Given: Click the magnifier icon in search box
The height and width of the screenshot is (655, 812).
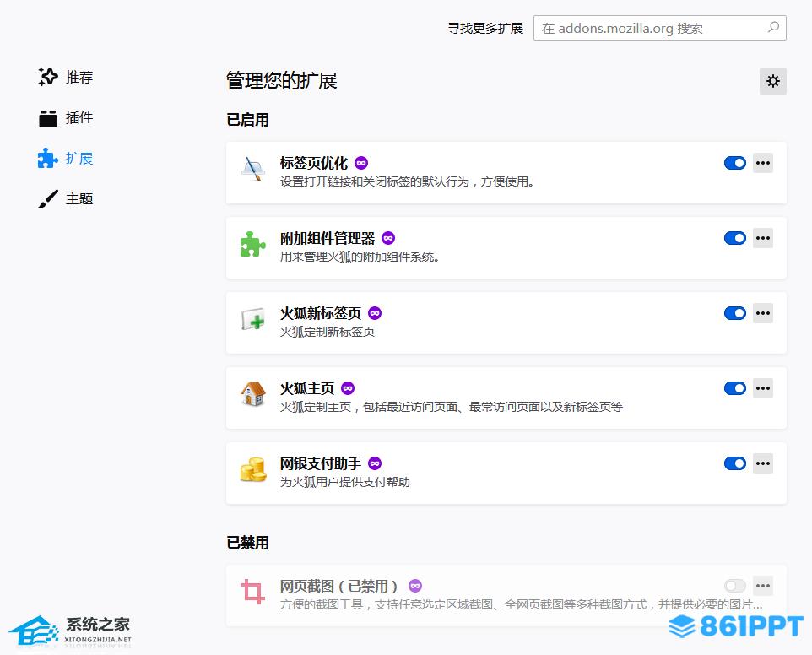Looking at the screenshot, I should point(773,28).
